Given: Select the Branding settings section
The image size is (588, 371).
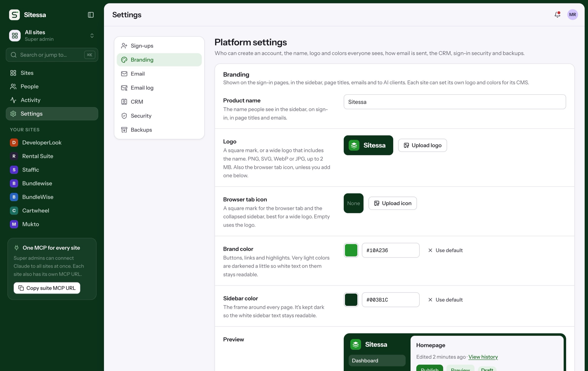Looking at the screenshot, I should point(159,60).
